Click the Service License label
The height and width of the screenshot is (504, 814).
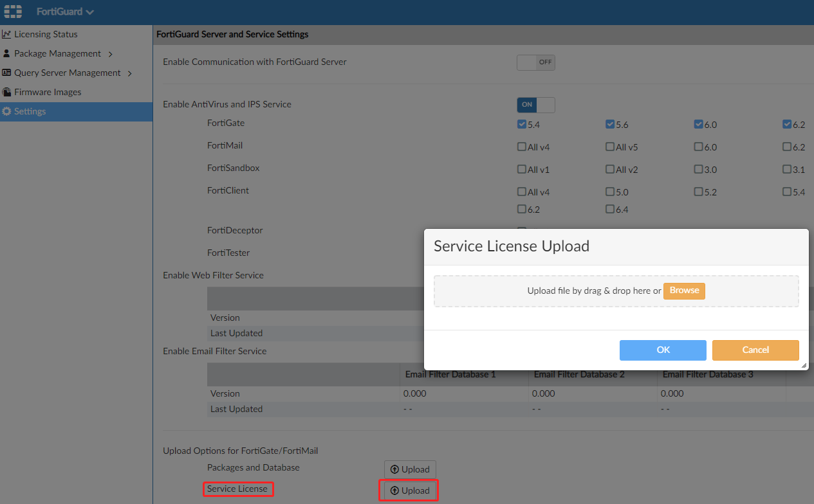point(237,489)
